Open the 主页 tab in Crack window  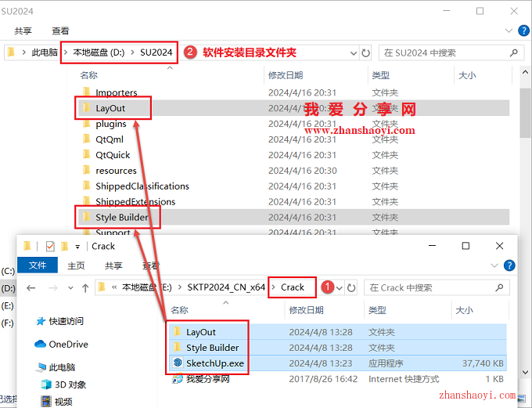click(76, 265)
